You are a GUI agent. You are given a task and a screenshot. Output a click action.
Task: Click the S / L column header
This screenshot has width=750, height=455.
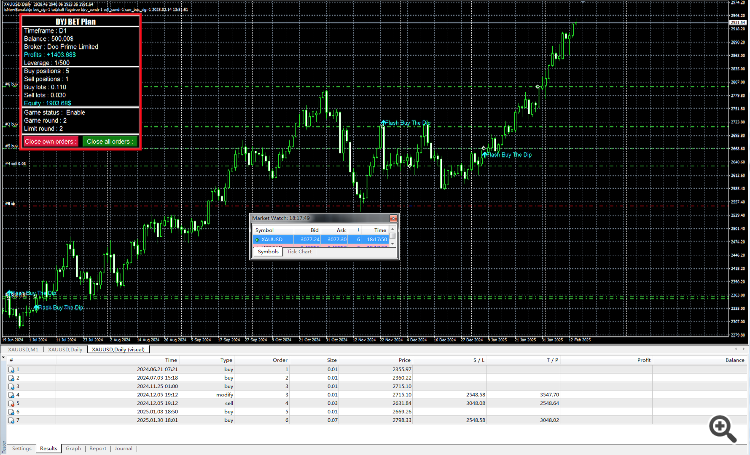pyautogui.click(x=479, y=360)
